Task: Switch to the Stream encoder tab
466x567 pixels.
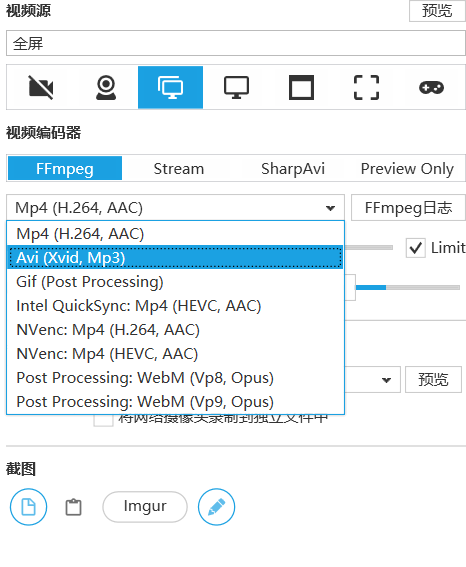Action: tap(179, 169)
